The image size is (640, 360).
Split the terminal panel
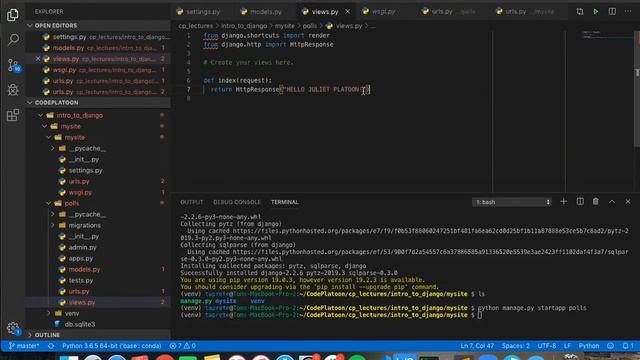[580, 202]
